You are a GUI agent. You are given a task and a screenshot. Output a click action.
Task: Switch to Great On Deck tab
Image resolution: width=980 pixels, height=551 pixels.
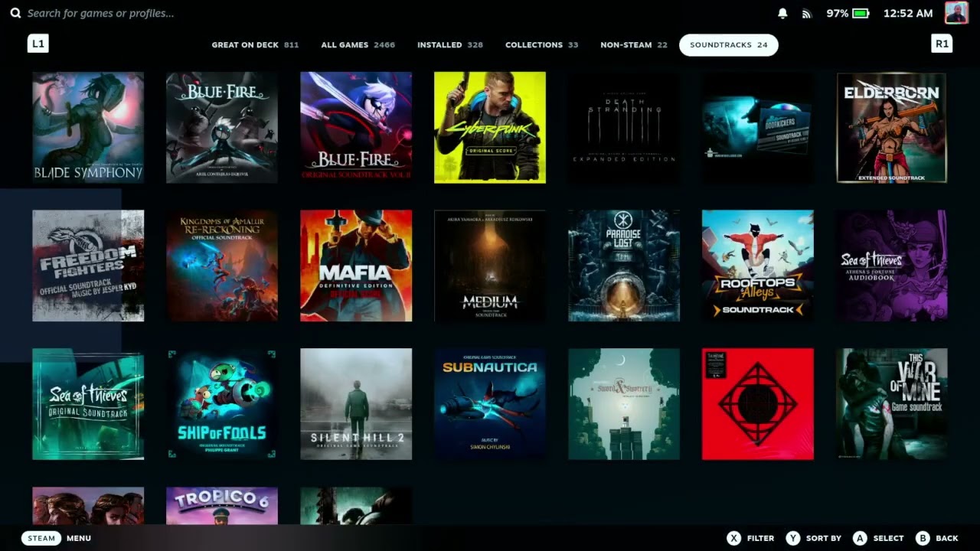tap(255, 45)
